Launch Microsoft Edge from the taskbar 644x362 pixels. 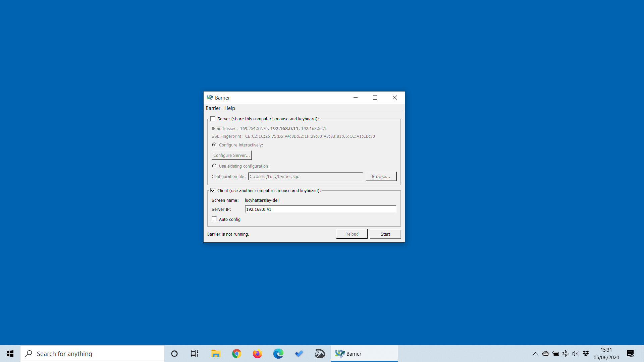click(x=278, y=353)
